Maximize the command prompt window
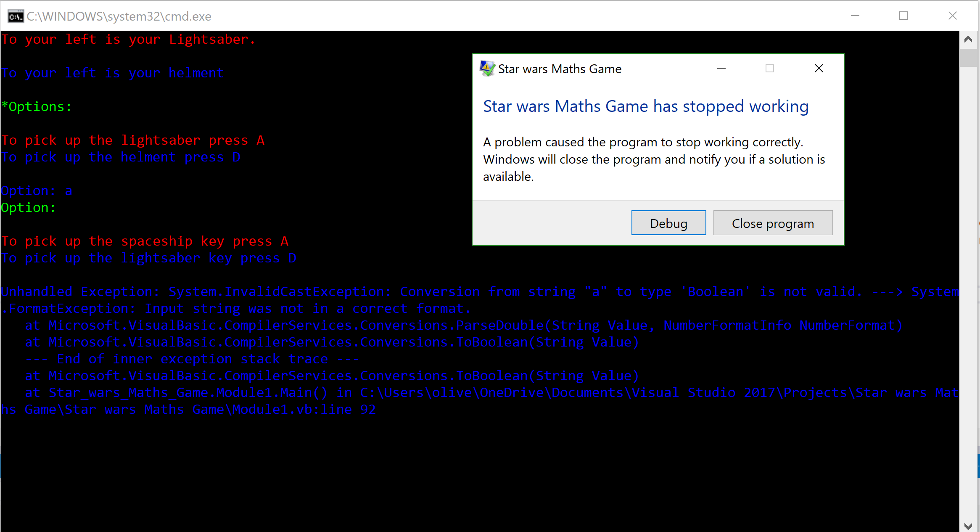Image resolution: width=980 pixels, height=532 pixels. pyautogui.click(x=904, y=16)
